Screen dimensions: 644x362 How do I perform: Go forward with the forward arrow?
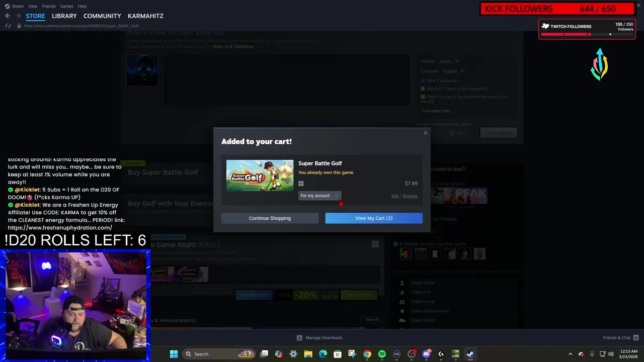(x=18, y=16)
